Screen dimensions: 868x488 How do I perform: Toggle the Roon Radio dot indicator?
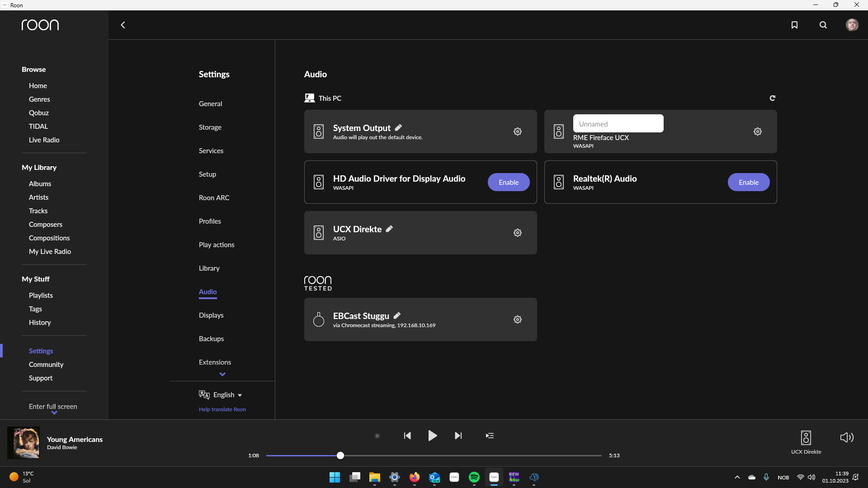coord(377,436)
